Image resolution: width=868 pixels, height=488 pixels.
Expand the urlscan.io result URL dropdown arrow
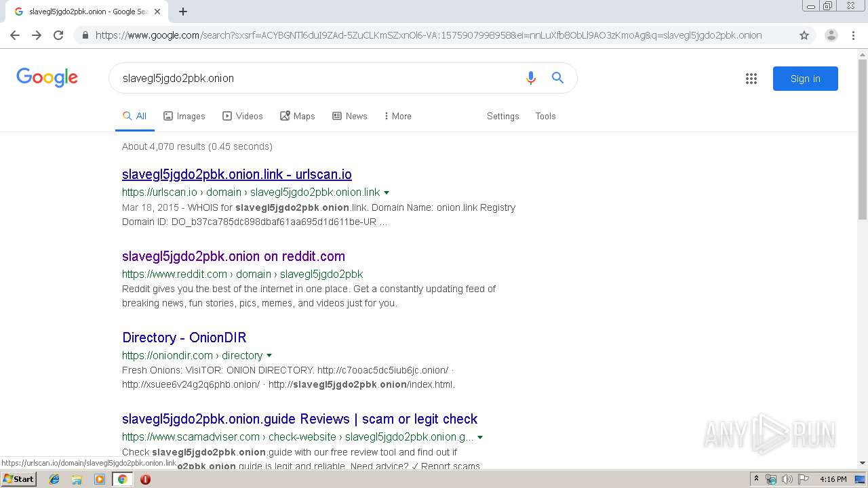coord(387,192)
